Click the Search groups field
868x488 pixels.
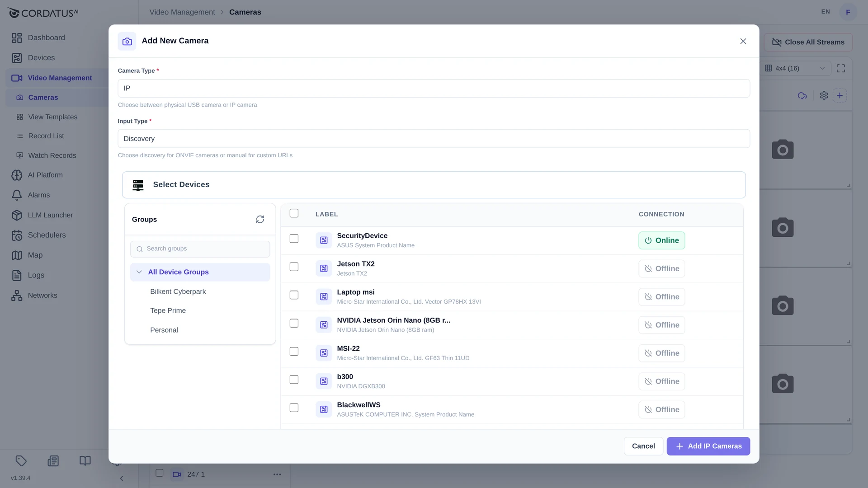(x=200, y=249)
